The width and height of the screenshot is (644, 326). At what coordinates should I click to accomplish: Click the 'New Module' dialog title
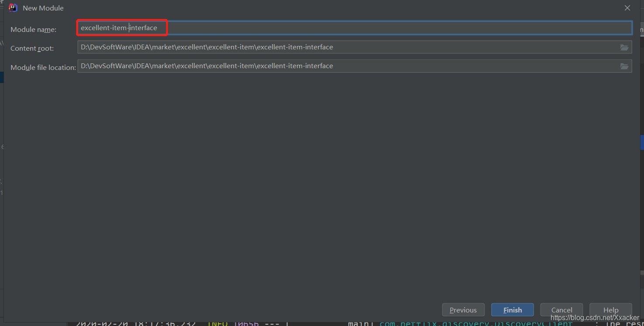(43, 8)
